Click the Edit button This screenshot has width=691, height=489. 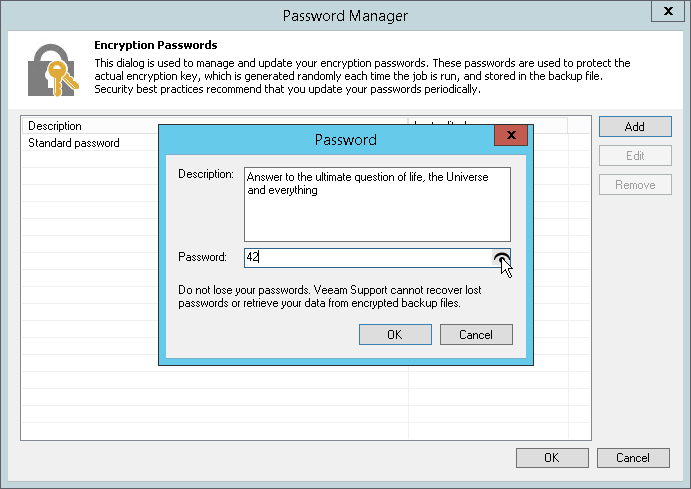(x=634, y=156)
